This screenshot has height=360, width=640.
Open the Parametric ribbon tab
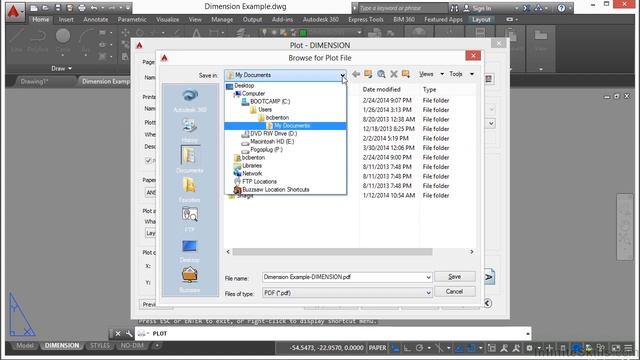[x=132, y=19]
